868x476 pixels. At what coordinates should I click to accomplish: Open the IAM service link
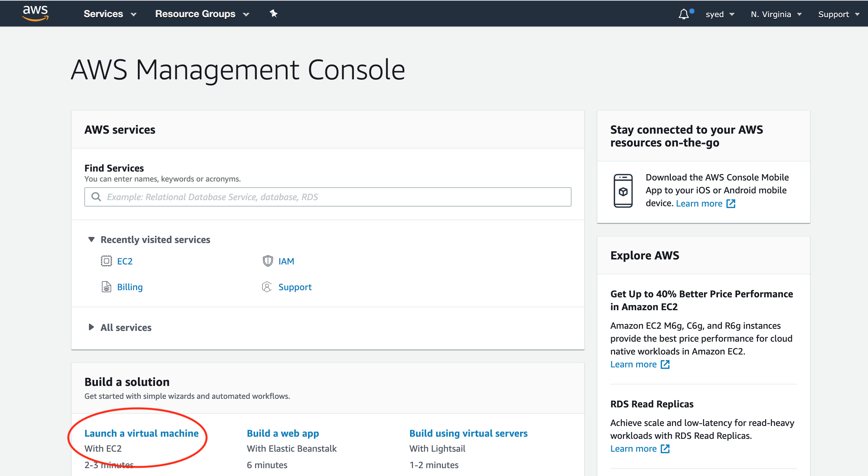tap(286, 261)
